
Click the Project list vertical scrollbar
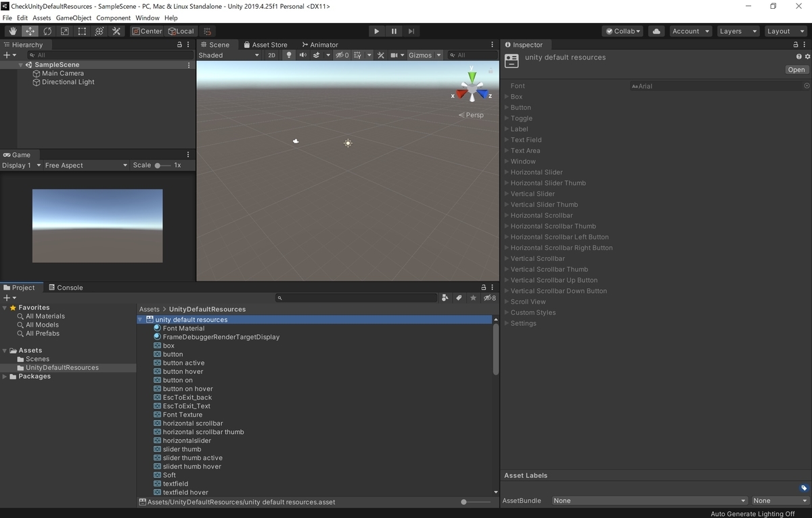495,349
